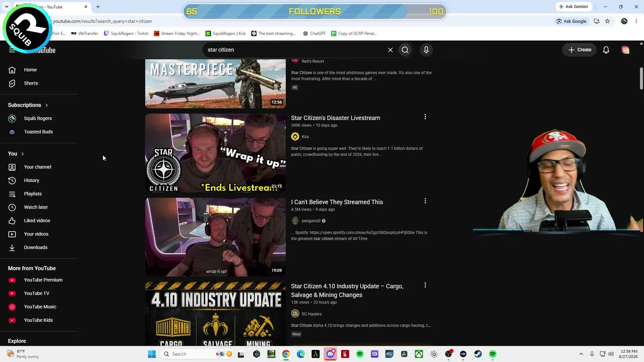Open Home in YouTube sidebar
The width and height of the screenshot is (644, 362).
(x=30, y=70)
